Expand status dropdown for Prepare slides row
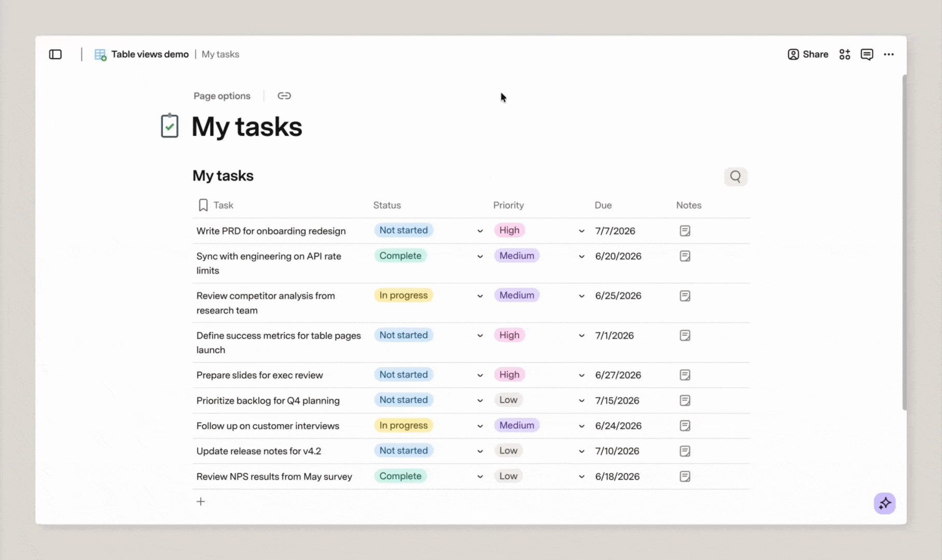The image size is (942, 560). coord(480,375)
